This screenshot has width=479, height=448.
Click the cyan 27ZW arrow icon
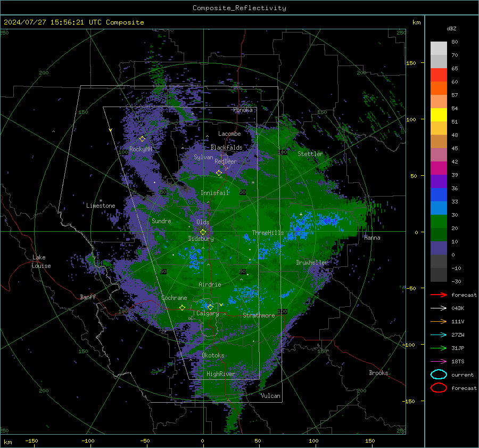(439, 335)
